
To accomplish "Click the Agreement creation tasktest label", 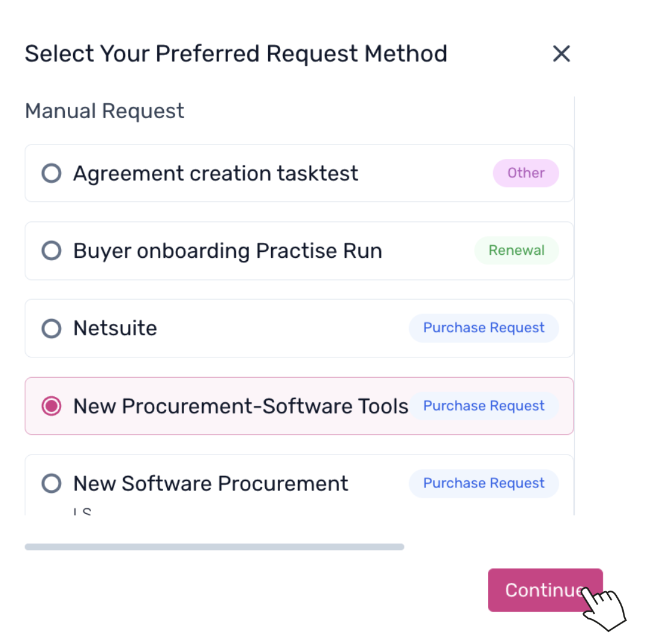I will [x=215, y=173].
